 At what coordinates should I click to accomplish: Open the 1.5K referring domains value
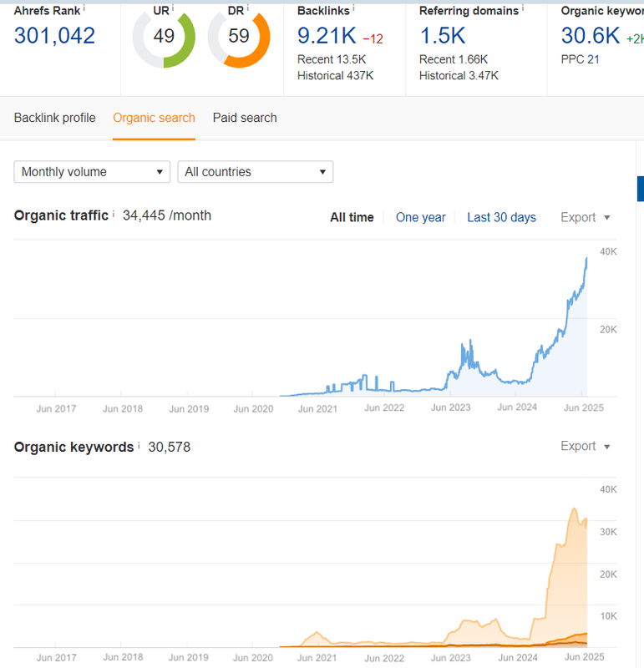point(443,35)
